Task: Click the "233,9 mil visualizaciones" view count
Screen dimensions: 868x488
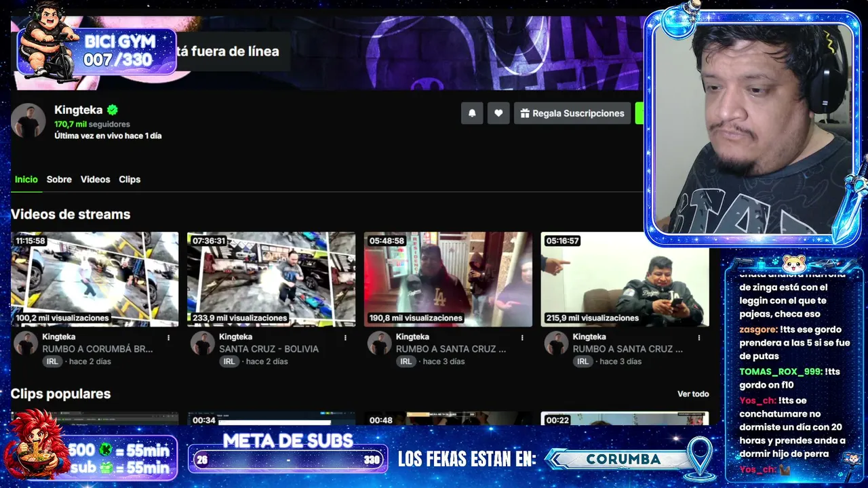Action: click(x=239, y=318)
